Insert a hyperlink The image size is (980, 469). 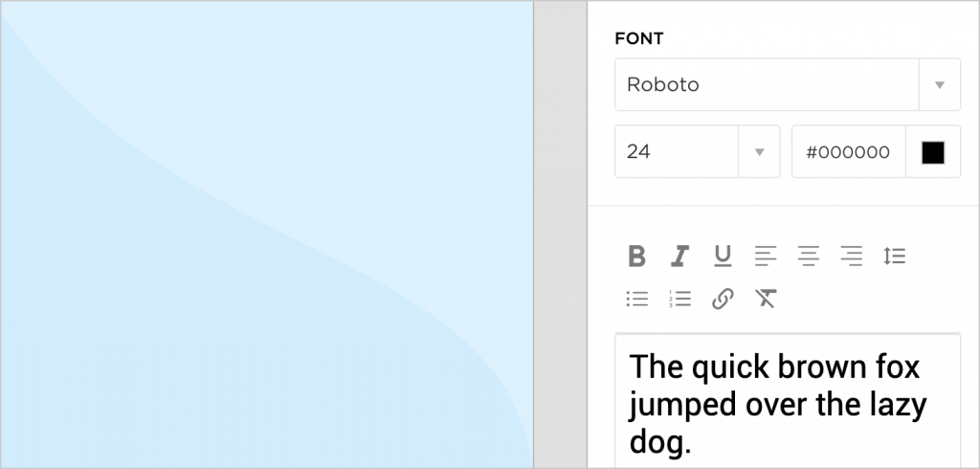(x=723, y=299)
